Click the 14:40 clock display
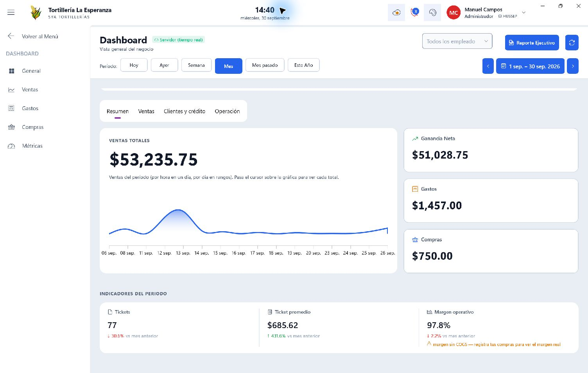This screenshot has height=373, width=588. pos(265,10)
